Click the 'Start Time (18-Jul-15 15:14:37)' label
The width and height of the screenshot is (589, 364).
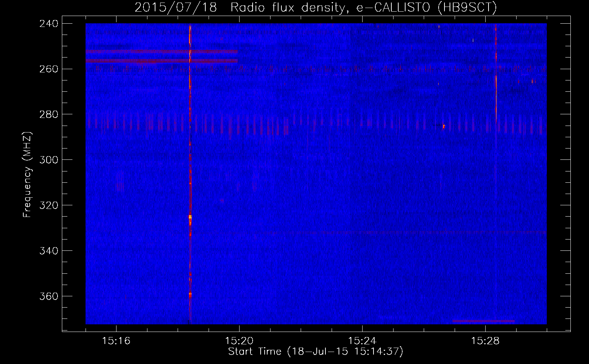pos(316,352)
